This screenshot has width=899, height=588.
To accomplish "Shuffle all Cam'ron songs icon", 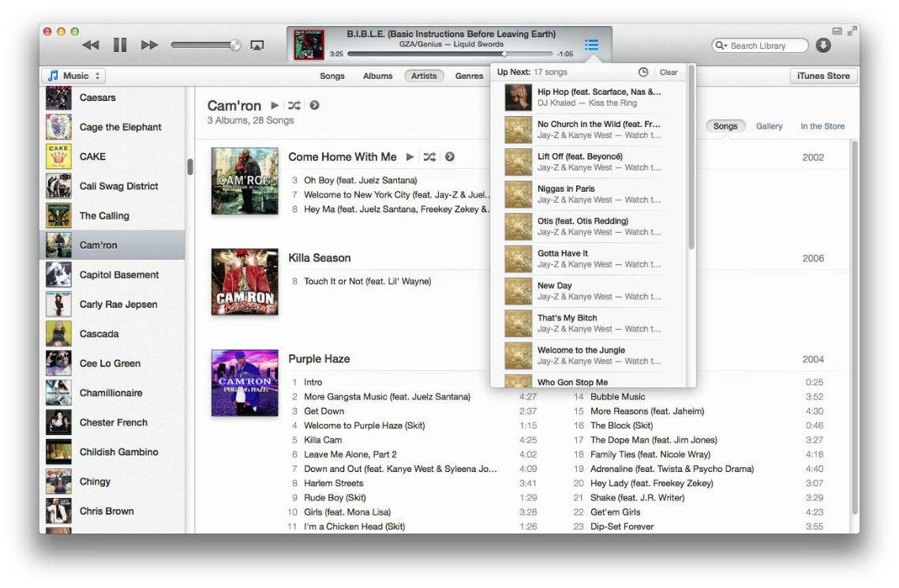I will 294,106.
